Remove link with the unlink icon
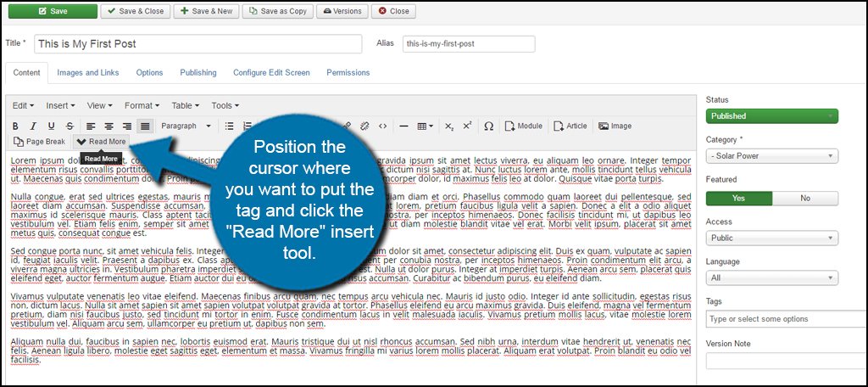This screenshot has width=868, height=387. click(x=364, y=126)
